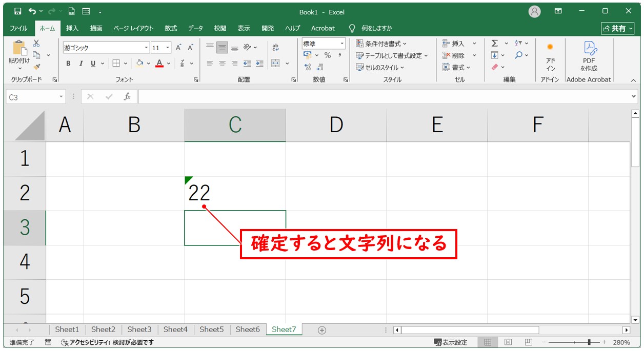Click the 共有 share button
This screenshot has width=644, height=351.
(618, 28)
